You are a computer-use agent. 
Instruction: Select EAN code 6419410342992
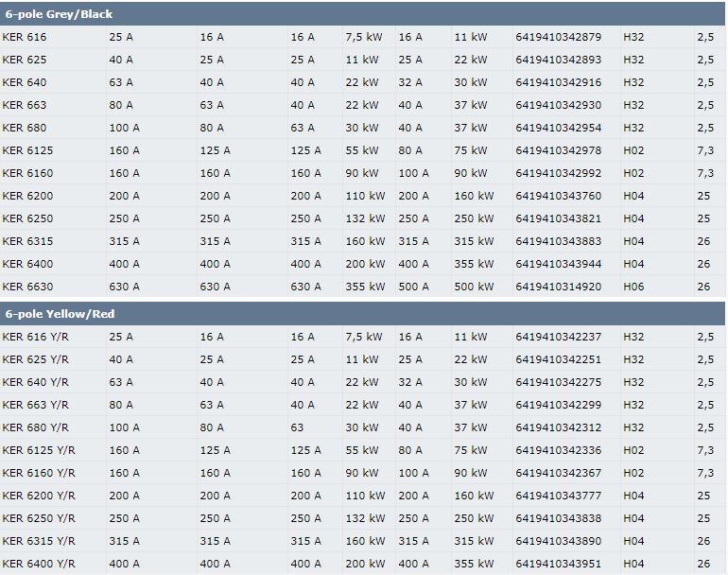[558, 173]
